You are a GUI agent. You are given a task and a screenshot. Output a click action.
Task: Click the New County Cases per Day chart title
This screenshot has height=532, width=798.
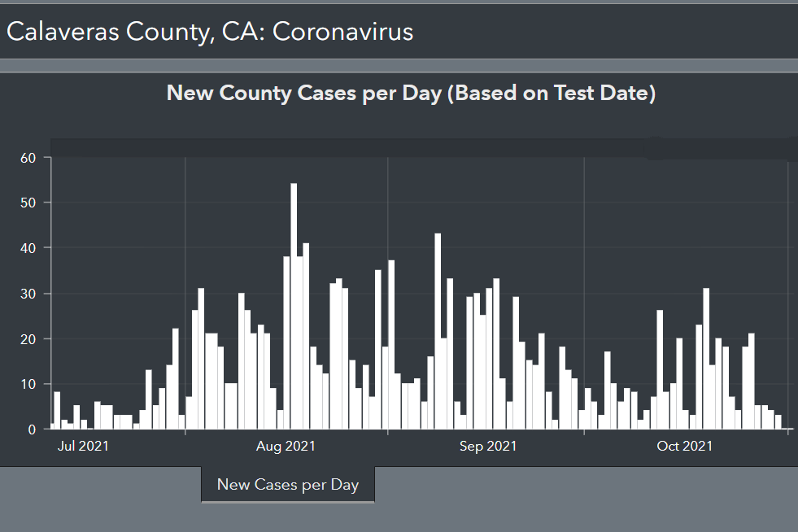click(x=411, y=93)
